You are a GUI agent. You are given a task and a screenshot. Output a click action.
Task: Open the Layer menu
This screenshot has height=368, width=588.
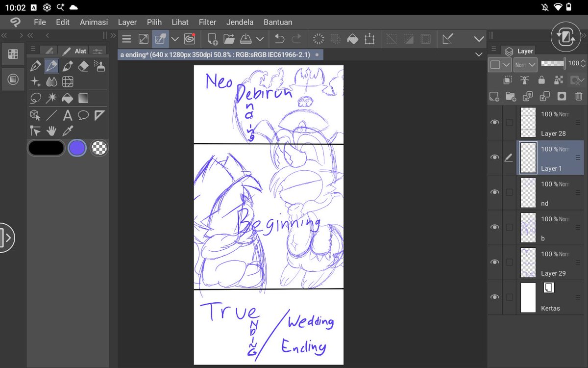(127, 22)
